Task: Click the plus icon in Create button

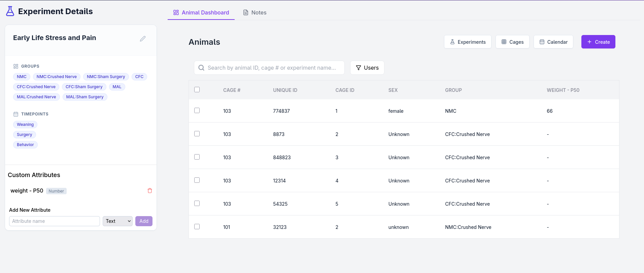Action: 589,42
